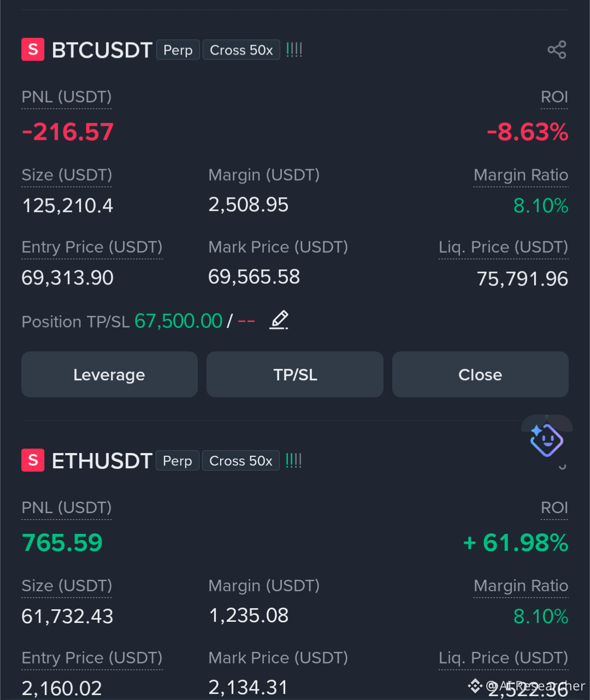The width and height of the screenshot is (590, 700).
Task: Tap the red S badge beside ETHUSDT
Action: coord(33,461)
